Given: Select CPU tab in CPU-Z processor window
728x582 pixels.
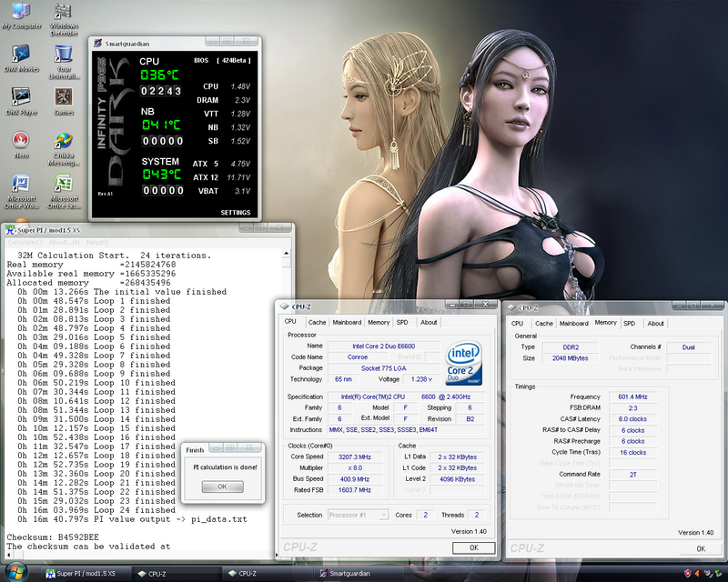Looking at the screenshot, I should coord(290,321).
